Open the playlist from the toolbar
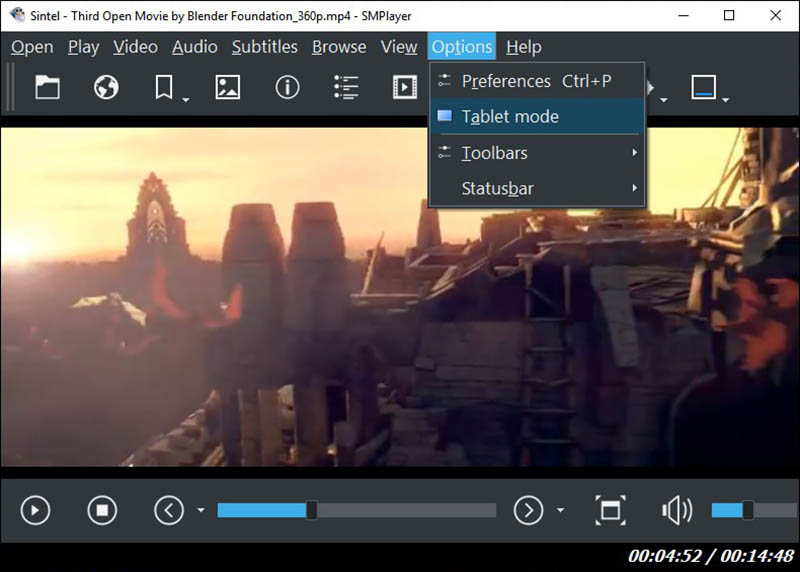 tap(346, 88)
